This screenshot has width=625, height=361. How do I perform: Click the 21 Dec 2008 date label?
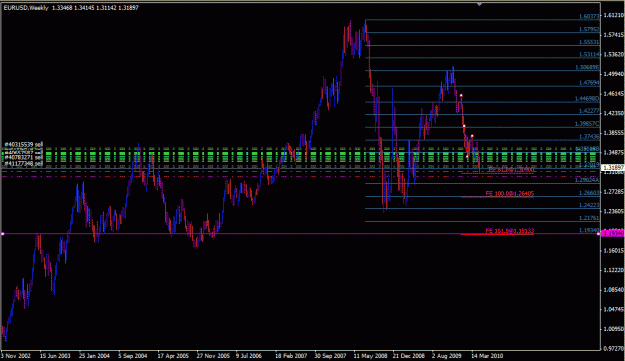(409, 355)
